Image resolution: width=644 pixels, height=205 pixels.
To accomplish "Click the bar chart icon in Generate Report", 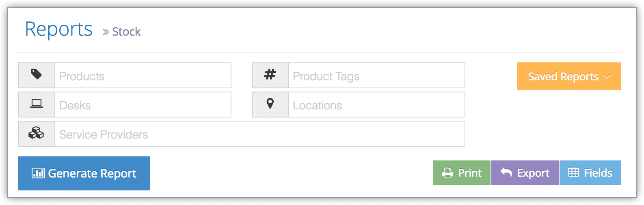I will [38, 173].
